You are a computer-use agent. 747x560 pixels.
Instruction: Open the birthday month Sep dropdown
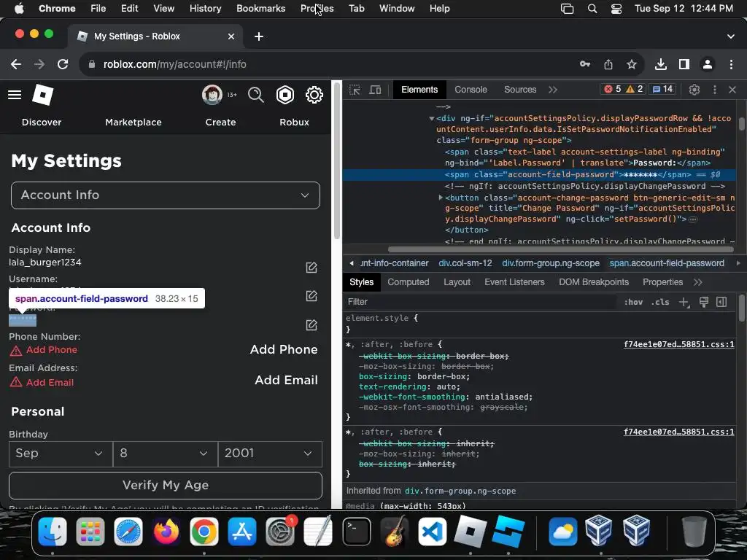click(x=61, y=454)
